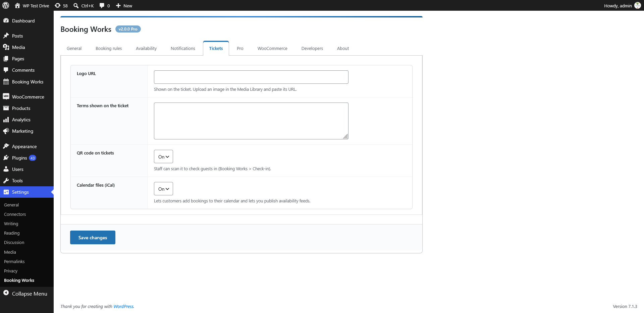
Task: Click the New plus icon
Action: pos(118,5)
